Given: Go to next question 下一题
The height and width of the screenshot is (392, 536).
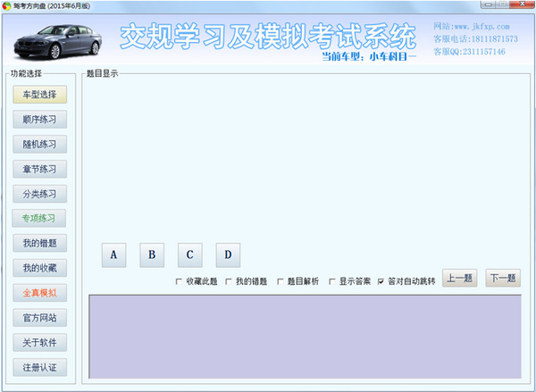Looking at the screenshot, I should point(503,278).
